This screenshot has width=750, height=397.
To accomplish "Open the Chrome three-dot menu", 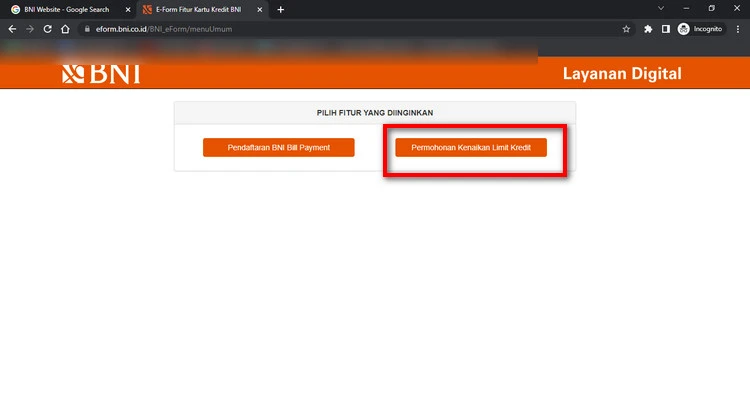I will click(x=738, y=29).
